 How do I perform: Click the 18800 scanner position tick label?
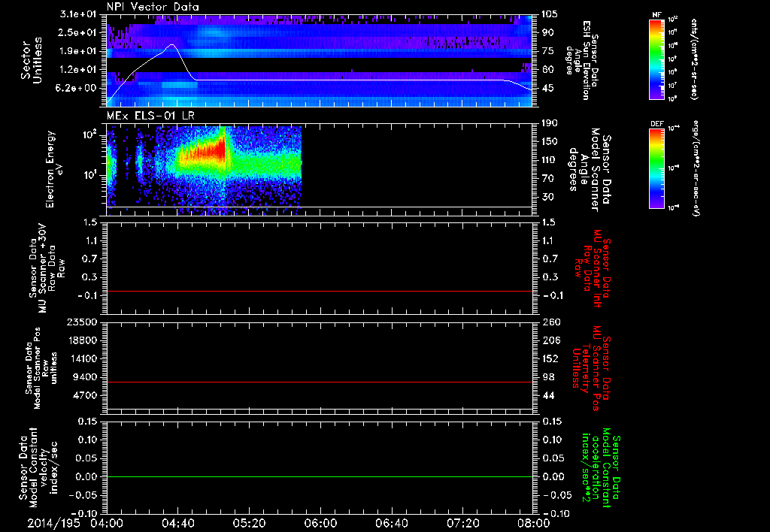pos(83,340)
